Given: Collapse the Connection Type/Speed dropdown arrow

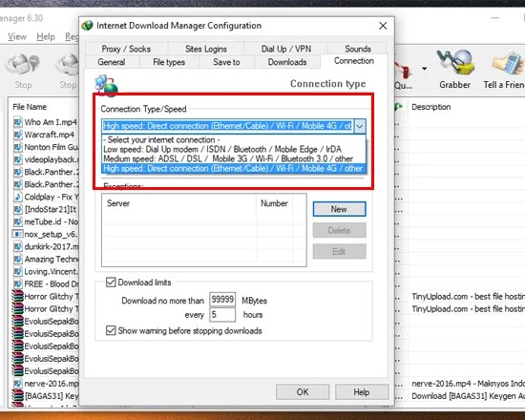Looking at the screenshot, I should pos(360,126).
